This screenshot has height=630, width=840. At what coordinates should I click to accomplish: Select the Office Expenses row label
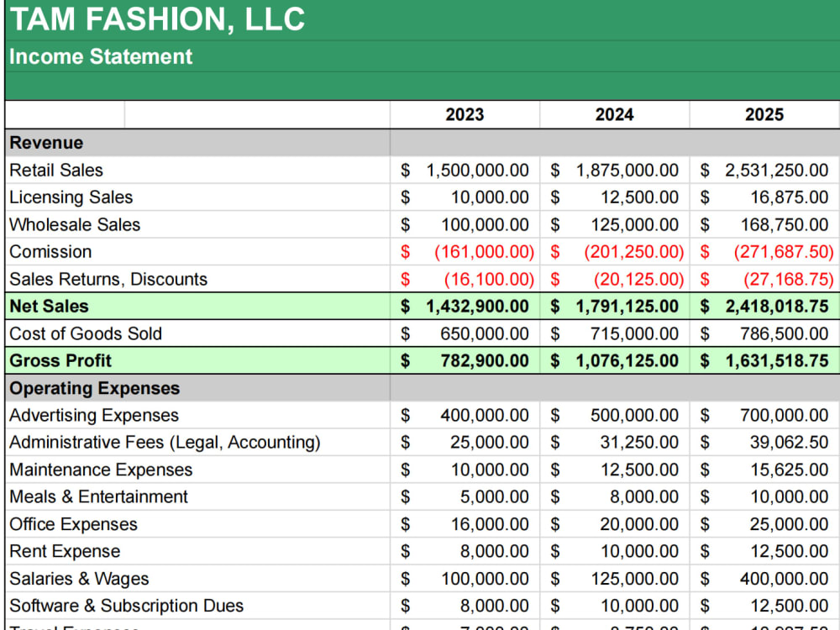(73, 524)
